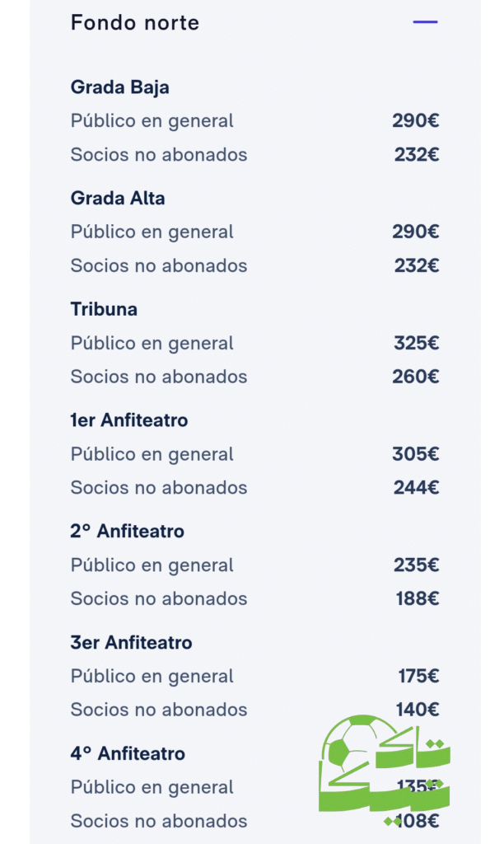Select the 4º Anfiteatro heading
Screen dimensions: 504x844
point(128,753)
